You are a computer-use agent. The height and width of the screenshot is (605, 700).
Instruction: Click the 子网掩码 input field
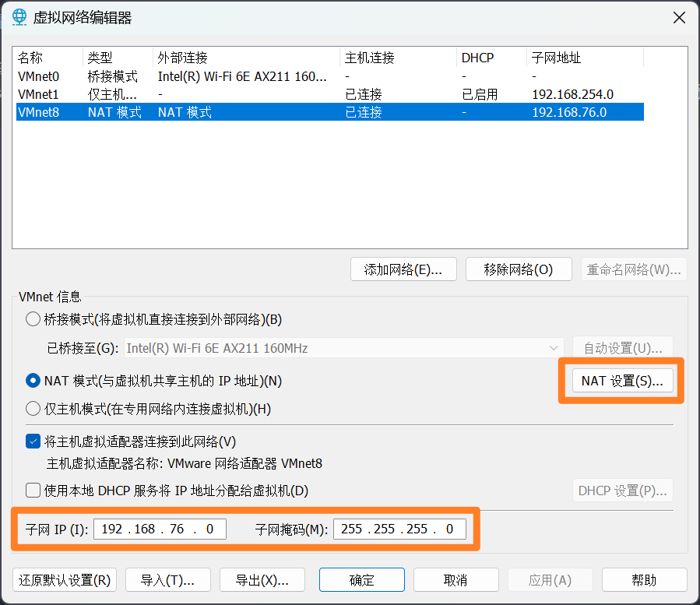(x=399, y=529)
